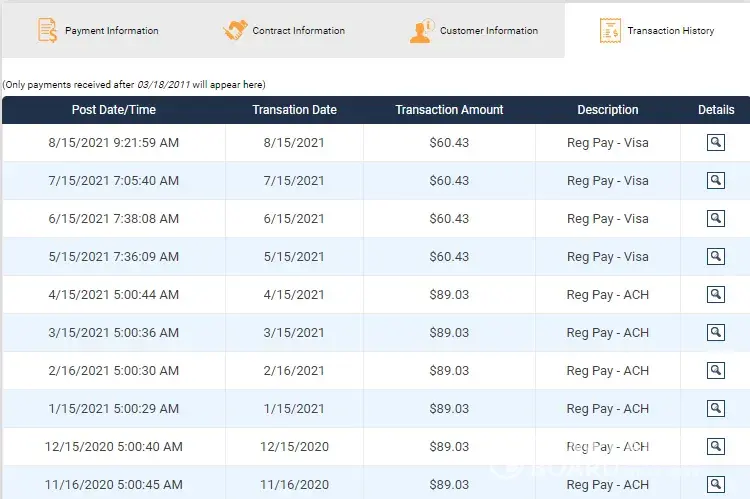Open details for 4/15/2021 ACH payment
Viewport: 750px width, 499px height.
715,295
